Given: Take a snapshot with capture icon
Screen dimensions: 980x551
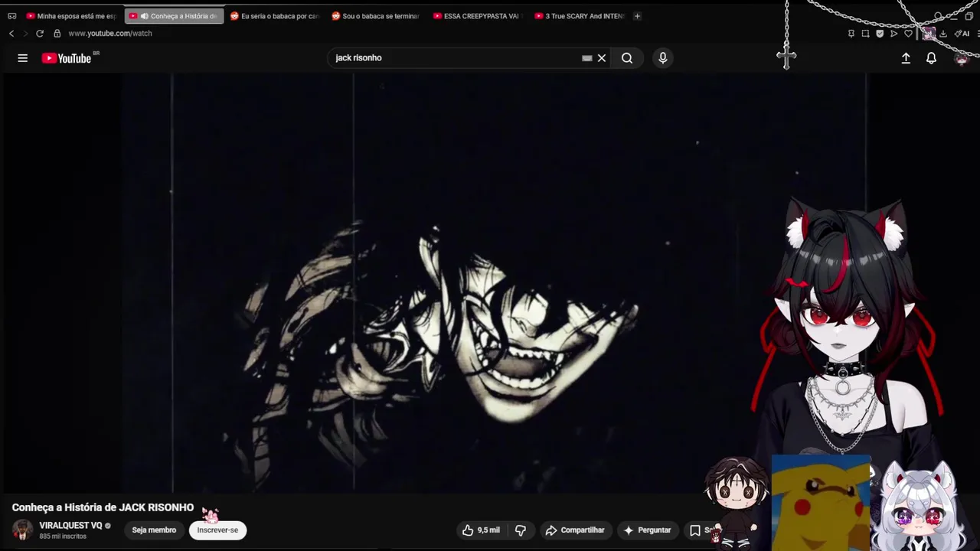Looking at the screenshot, I should point(865,34).
